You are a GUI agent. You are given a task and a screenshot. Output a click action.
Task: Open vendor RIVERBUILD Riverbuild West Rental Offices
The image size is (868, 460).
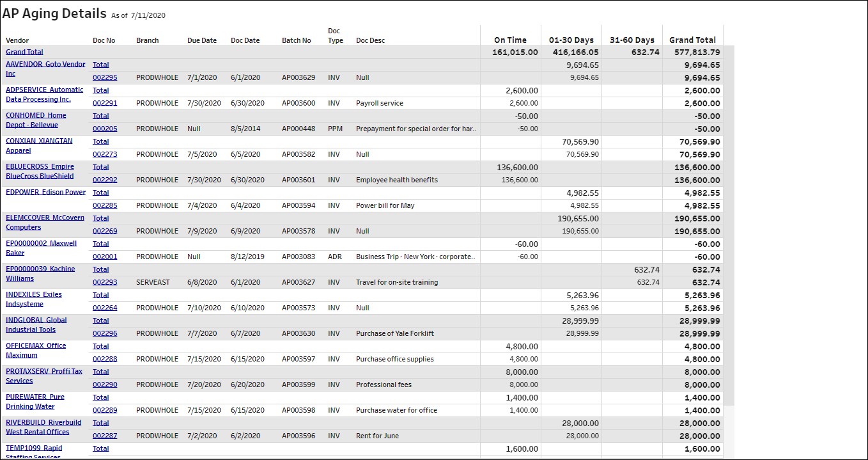click(x=43, y=427)
